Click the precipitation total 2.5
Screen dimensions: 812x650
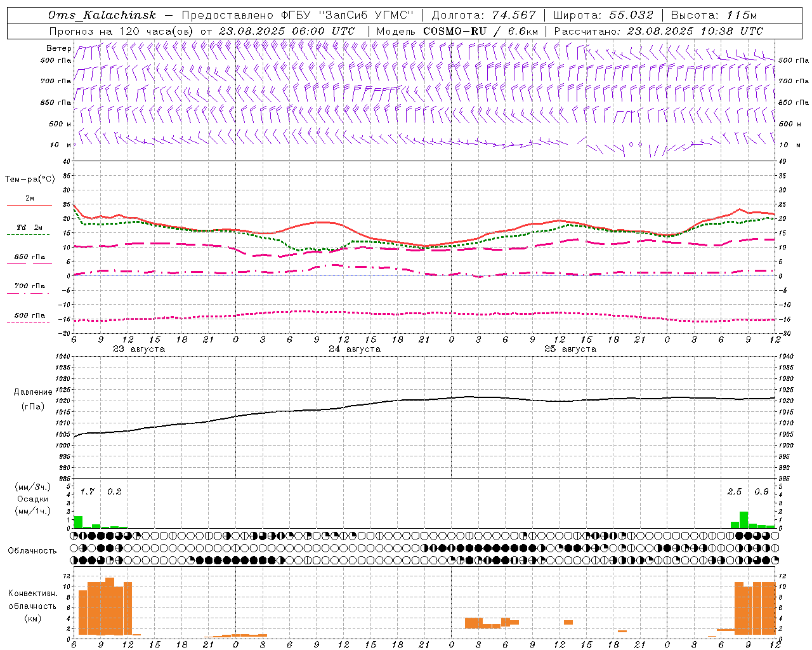[735, 492]
